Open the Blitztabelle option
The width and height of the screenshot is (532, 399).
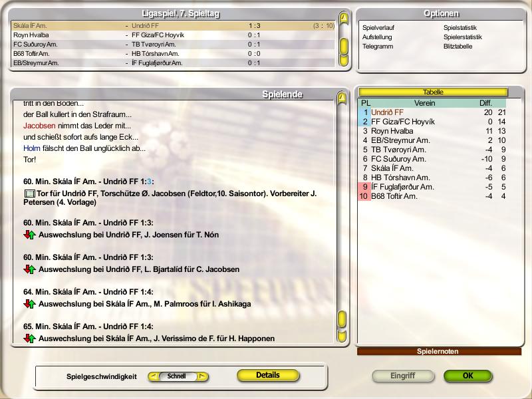(x=458, y=47)
